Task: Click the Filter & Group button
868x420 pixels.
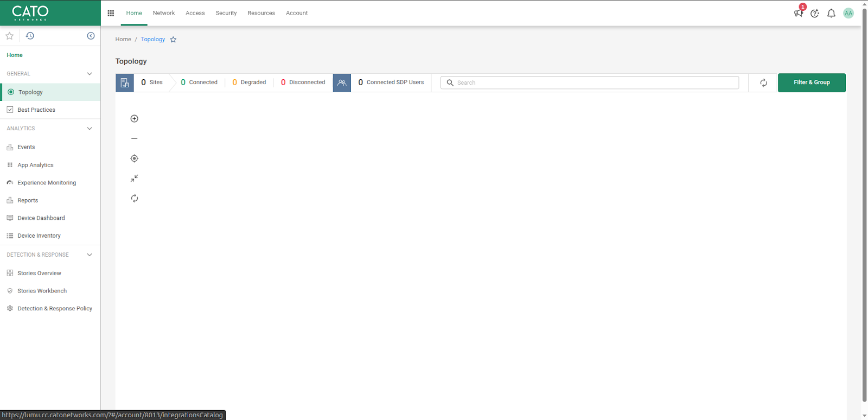Action: [811, 82]
